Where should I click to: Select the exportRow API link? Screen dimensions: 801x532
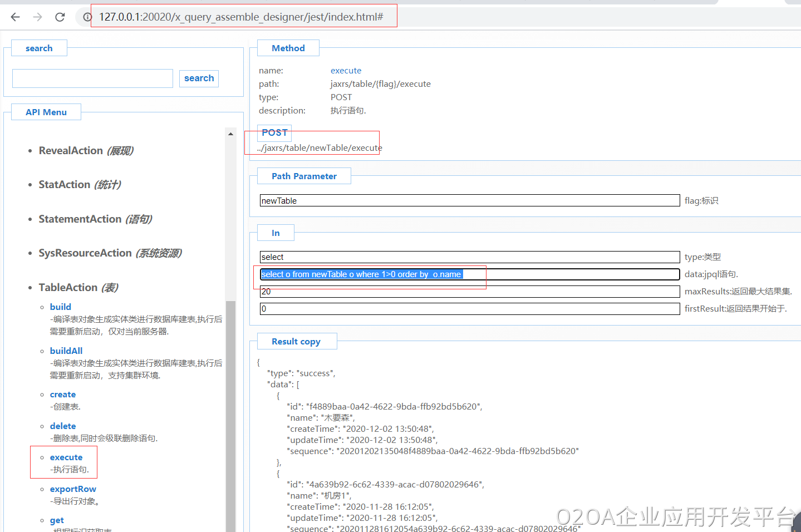(x=73, y=489)
